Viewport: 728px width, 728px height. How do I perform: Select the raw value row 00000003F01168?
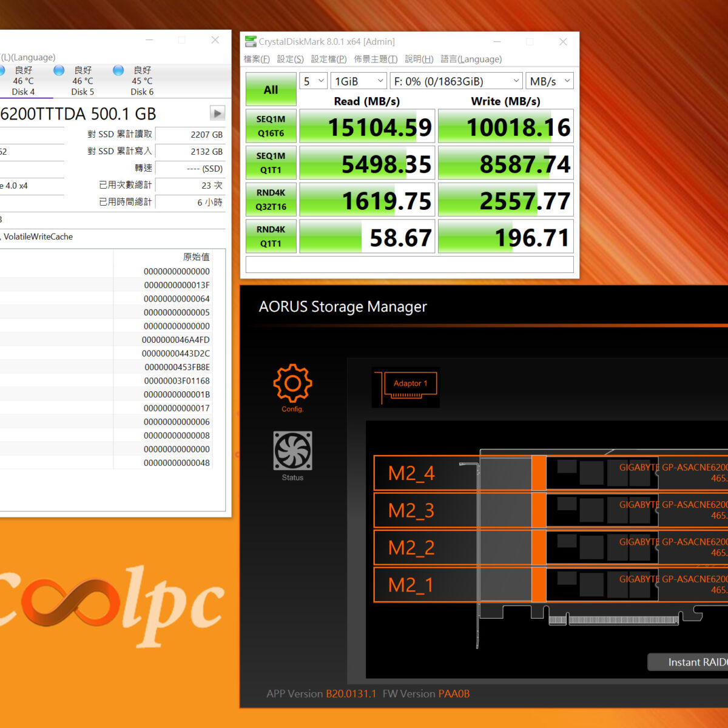tap(177, 381)
